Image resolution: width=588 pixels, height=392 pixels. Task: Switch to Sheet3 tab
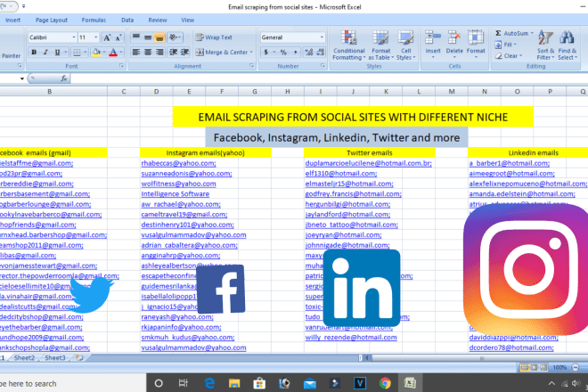[x=55, y=358]
